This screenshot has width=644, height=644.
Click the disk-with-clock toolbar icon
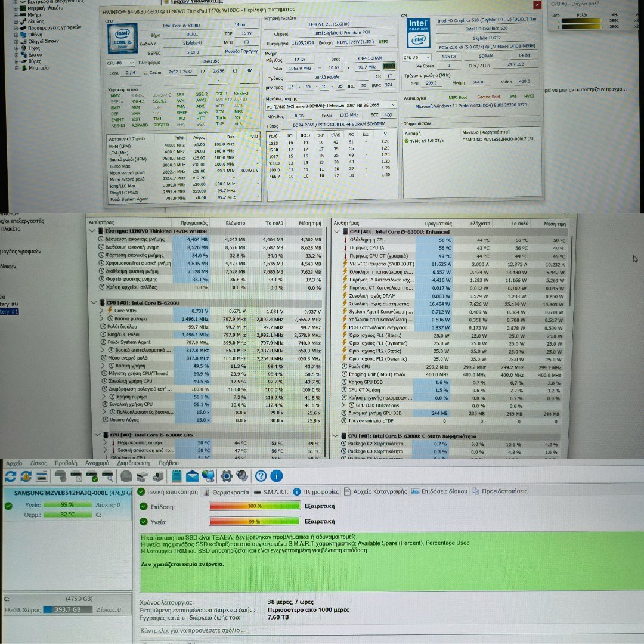pyautogui.click(x=76, y=476)
